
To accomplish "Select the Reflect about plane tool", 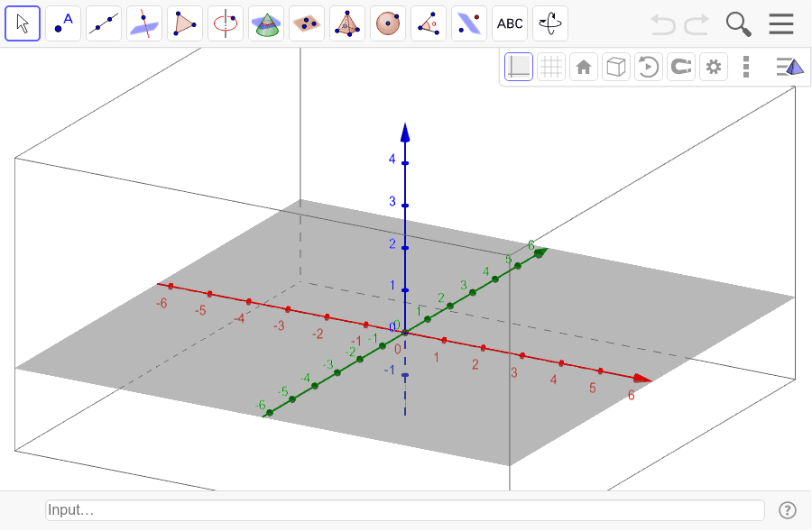I will [x=469, y=23].
